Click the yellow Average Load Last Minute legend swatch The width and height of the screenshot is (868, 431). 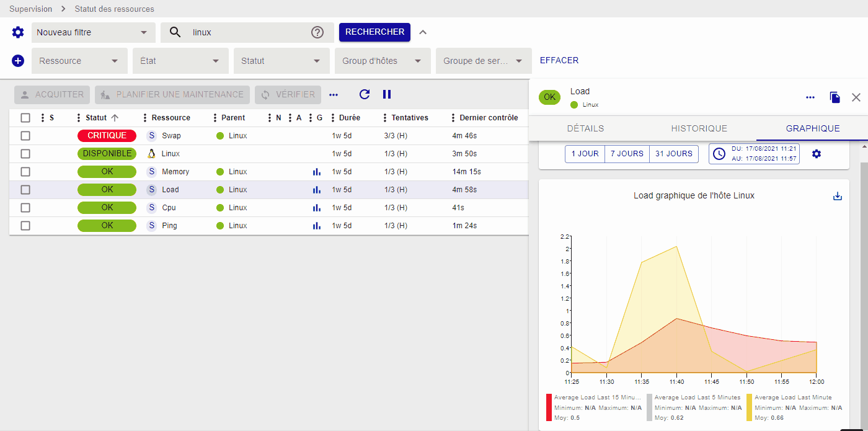[749, 407]
